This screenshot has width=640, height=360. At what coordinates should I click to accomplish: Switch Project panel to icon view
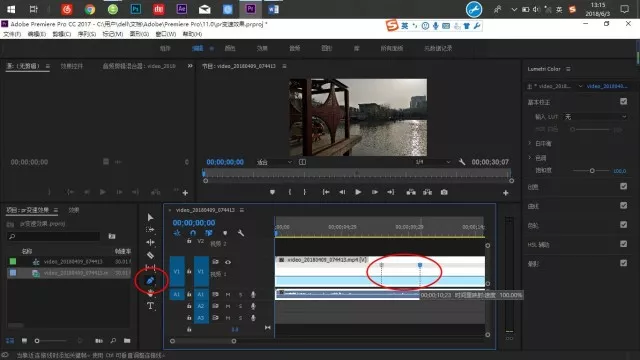click(24, 340)
